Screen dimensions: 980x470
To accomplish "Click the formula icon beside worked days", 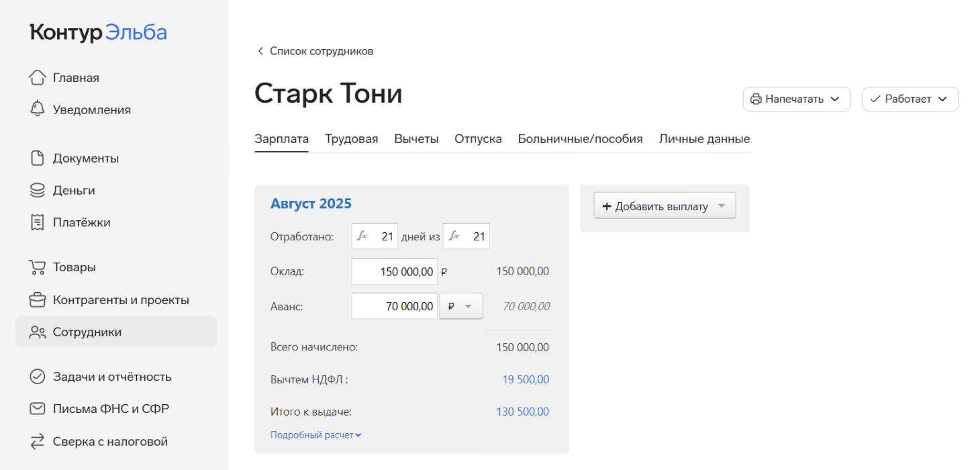I will click(x=362, y=236).
